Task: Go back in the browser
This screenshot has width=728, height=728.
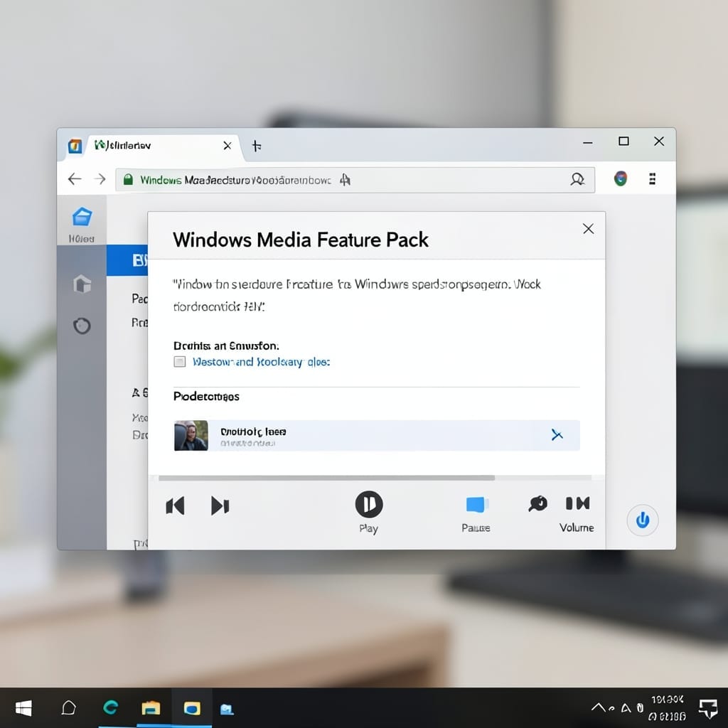Action: pyautogui.click(x=75, y=179)
